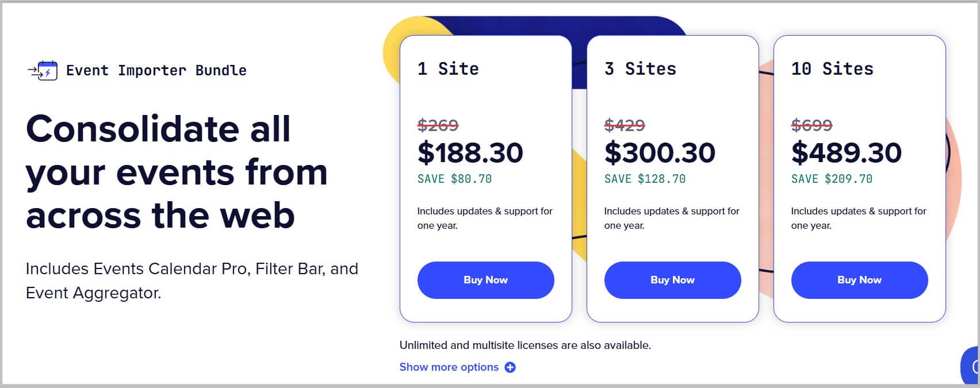Open the chat widget bubble icon
Screen dimensions: 980x388
pyautogui.click(x=972, y=366)
